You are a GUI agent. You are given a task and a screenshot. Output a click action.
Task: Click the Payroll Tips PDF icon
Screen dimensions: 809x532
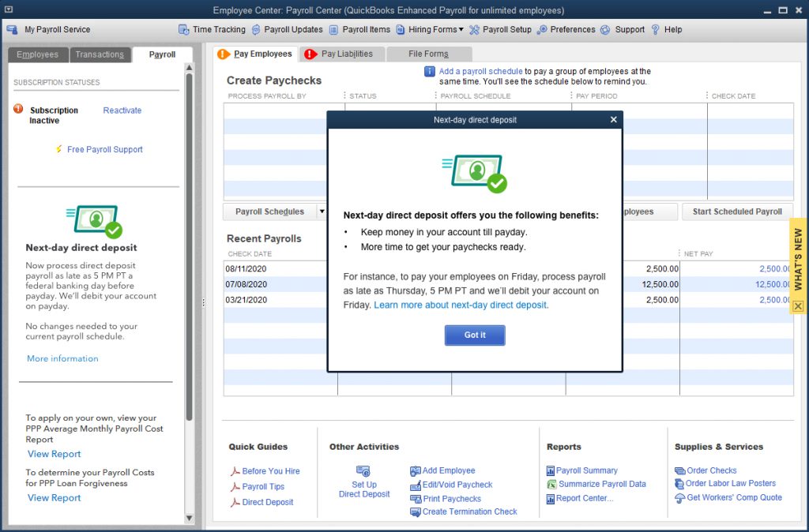pyautogui.click(x=235, y=487)
